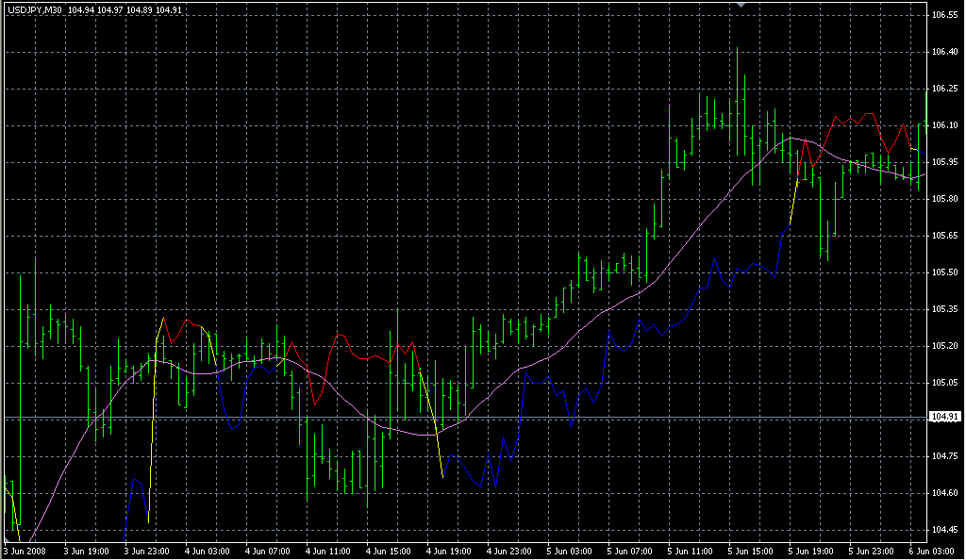Click the 6 Jun 03:00 time label
Viewport: 966px width, 560px height.
(x=931, y=552)
